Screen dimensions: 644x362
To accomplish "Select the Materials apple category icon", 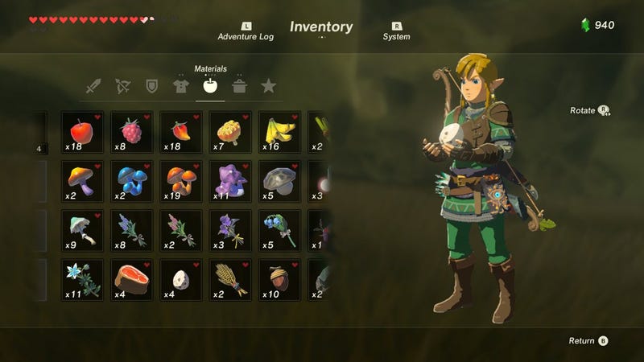I will (210, 86).
